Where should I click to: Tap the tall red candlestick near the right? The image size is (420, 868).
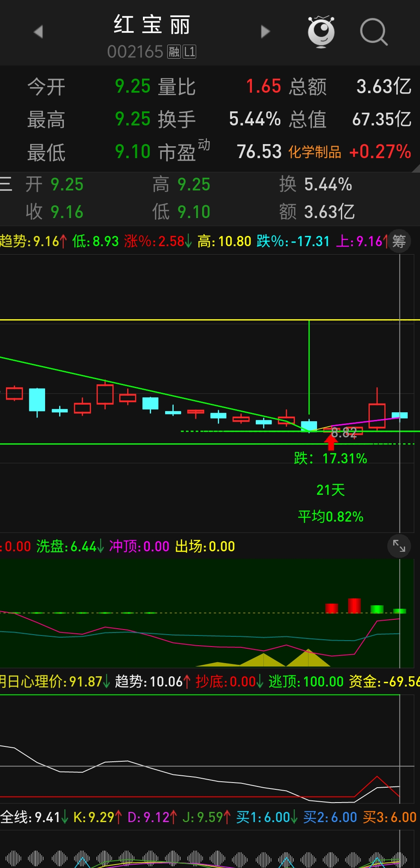pos(377,408)
